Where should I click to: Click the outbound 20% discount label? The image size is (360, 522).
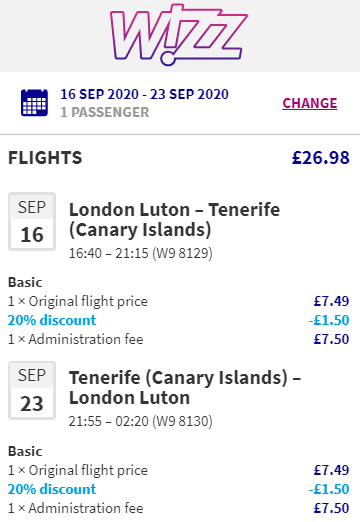point(52,320)
